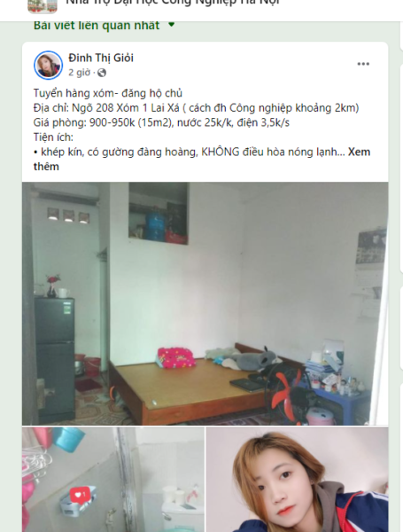403x532 pixels.
Task: Open Đinh Thị Giỏi's profile name link
Action: (x=101, y=58)
